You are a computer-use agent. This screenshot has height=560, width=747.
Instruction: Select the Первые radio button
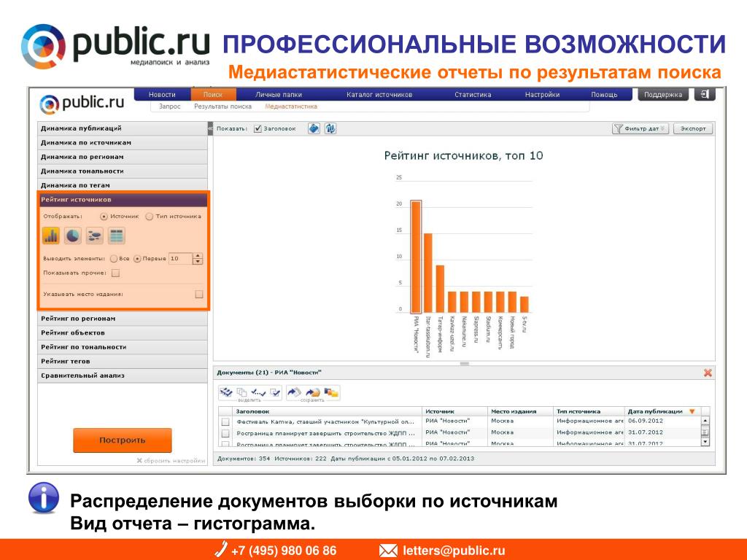(137, 259)
